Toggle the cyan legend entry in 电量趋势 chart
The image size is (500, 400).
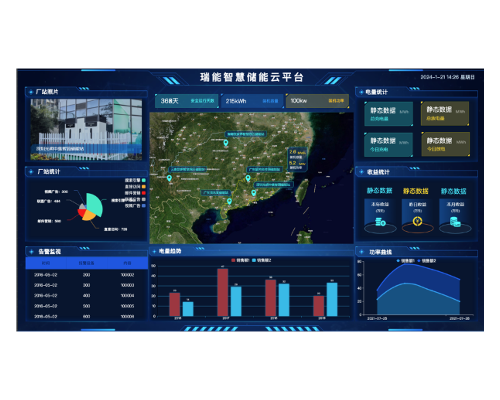262,260
